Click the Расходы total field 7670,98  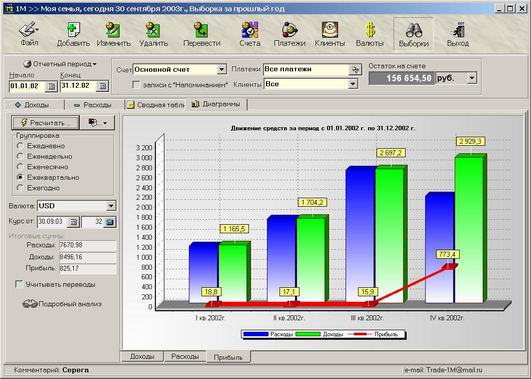point(87,245)
